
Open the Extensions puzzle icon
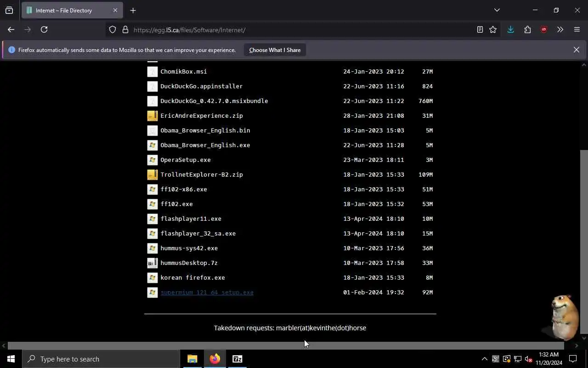(x=527, y=29)
